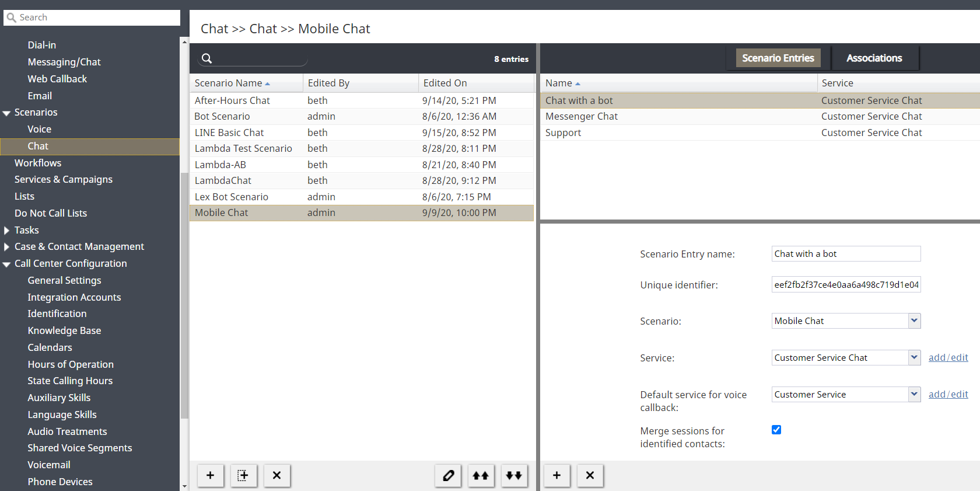Image resolution: width=980 pixels, height=491 pixels.
Task: Open State Calling Hours settings
Action: [70, 381]
